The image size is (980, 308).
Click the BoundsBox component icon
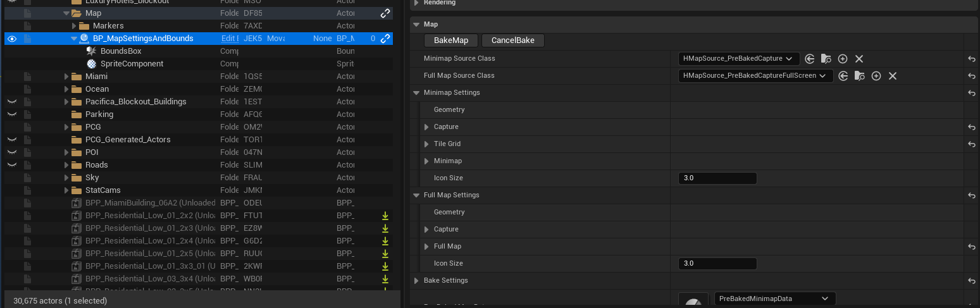(91, 51)
